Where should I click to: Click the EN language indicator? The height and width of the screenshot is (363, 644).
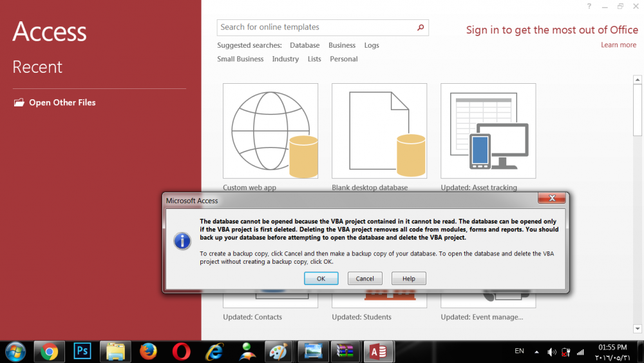(519, 351)
